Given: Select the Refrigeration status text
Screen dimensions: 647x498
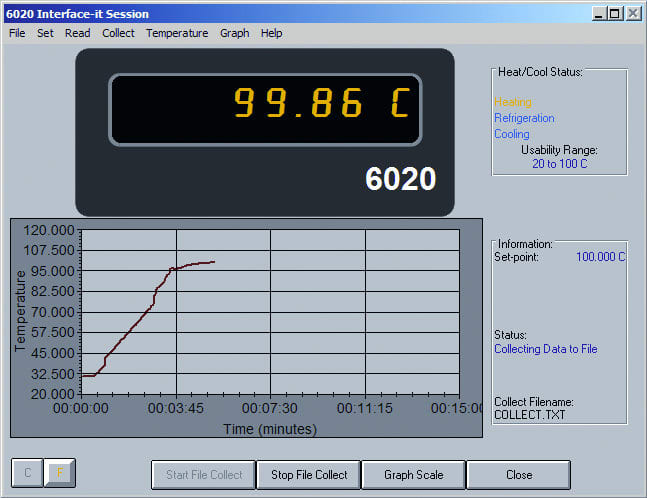Looking at the screenshot, I should point(524,118).
